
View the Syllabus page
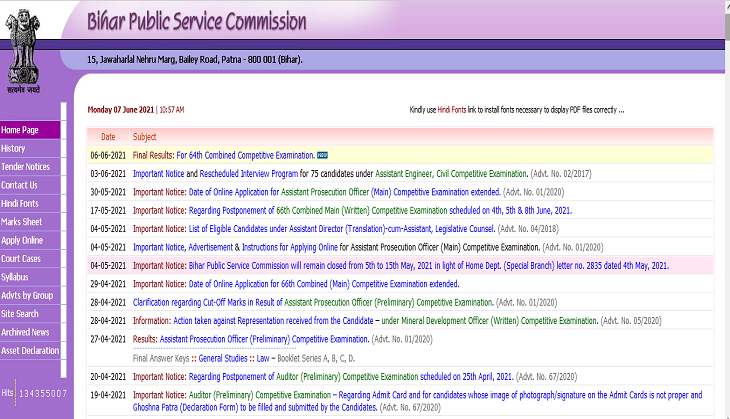click(x=30, y=277)
